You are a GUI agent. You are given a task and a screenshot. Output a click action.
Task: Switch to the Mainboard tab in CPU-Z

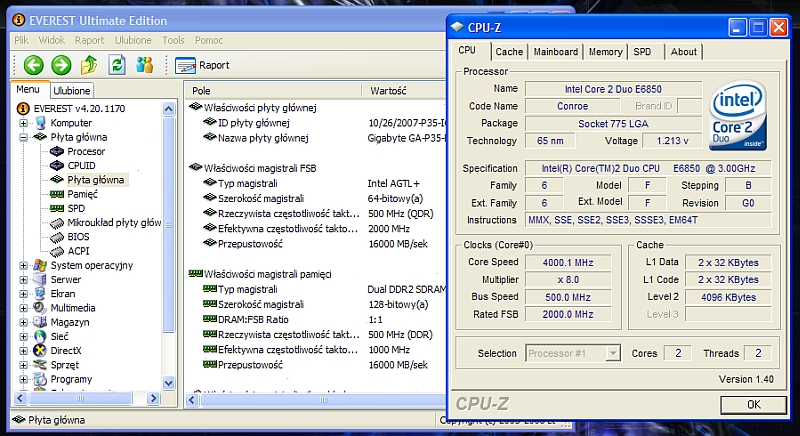pos(556,52)
